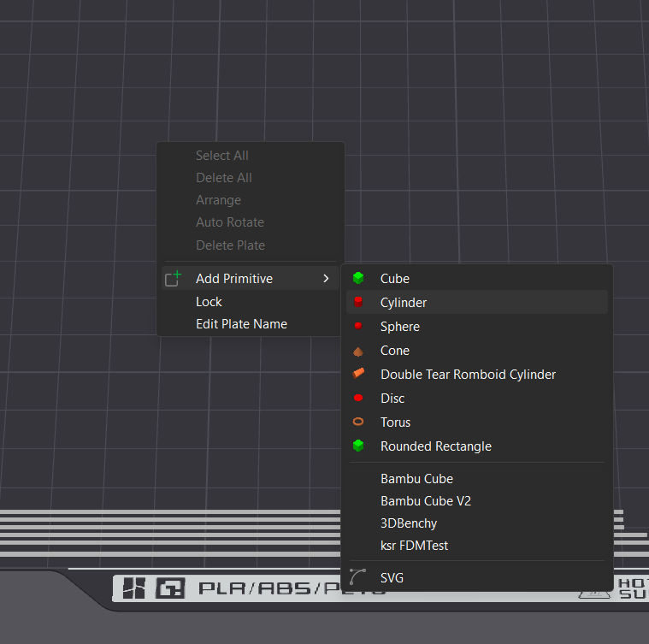The width and height of the screenshot is (649, 644).
Task: Pick the Cone primitive label
Action: point(394,351)
